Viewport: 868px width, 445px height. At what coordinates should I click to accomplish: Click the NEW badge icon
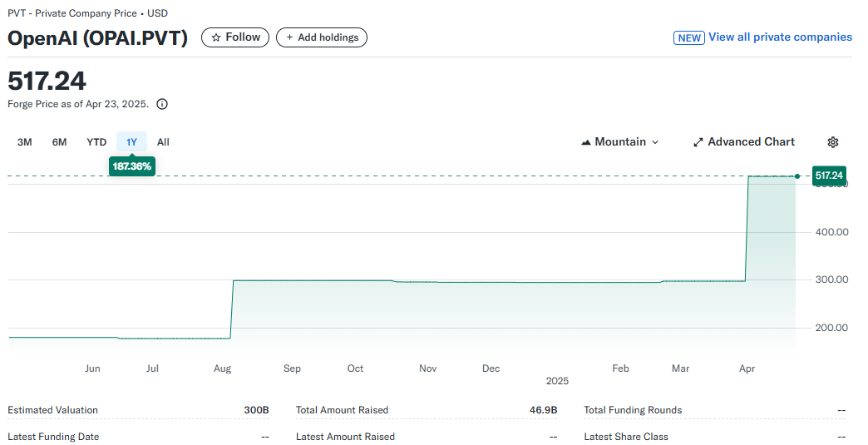(689, 37)
